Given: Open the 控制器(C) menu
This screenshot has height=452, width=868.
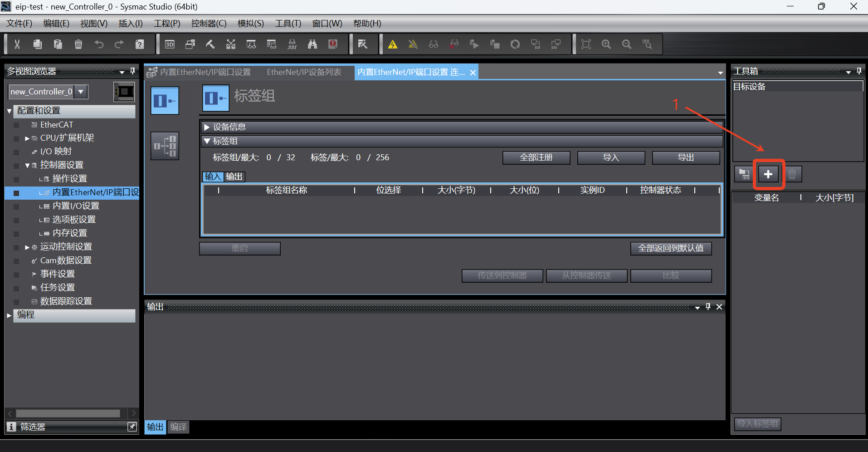Looking at the screenshot, I should (x=209, y=24).
